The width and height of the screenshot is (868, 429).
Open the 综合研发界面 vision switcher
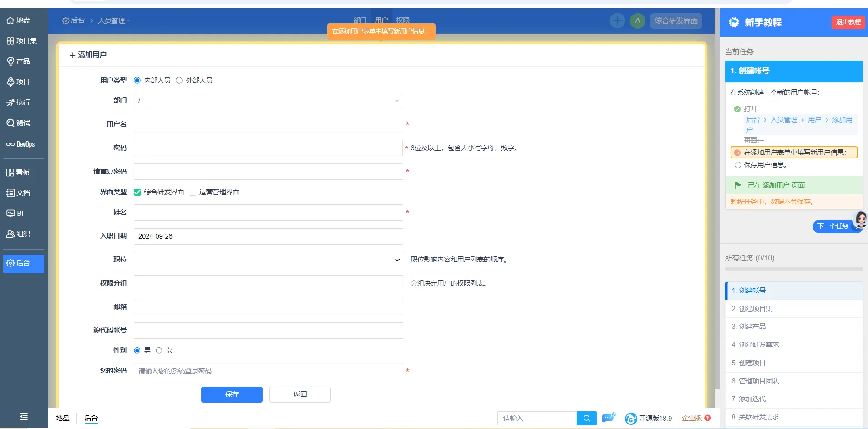point(676,20)
